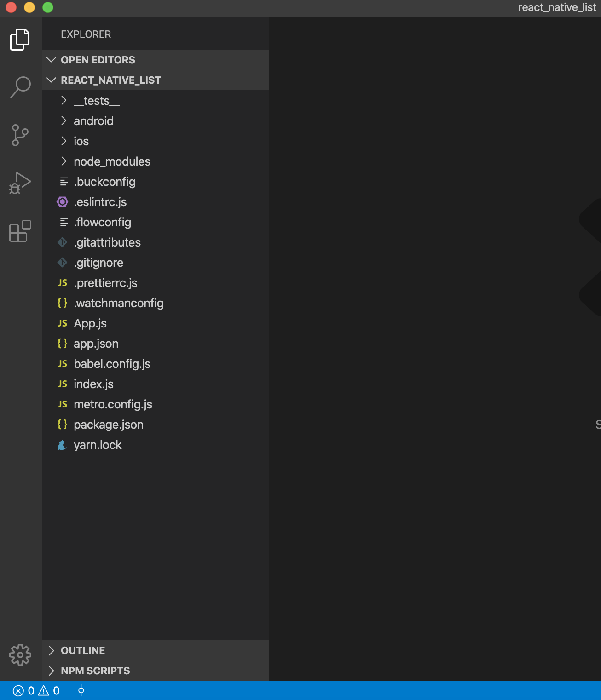
Task: Click the green macOS zoom button
Action: tap(48, 7)
